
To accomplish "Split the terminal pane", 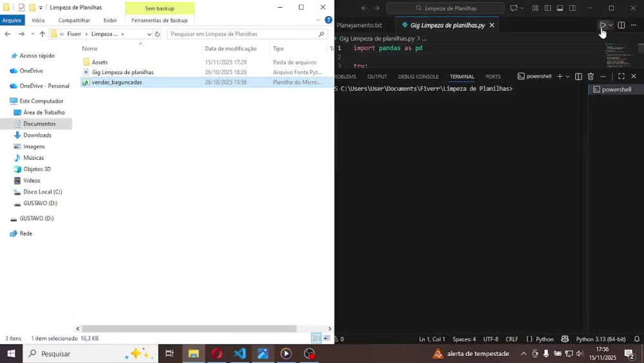I will tap(578, 77).
